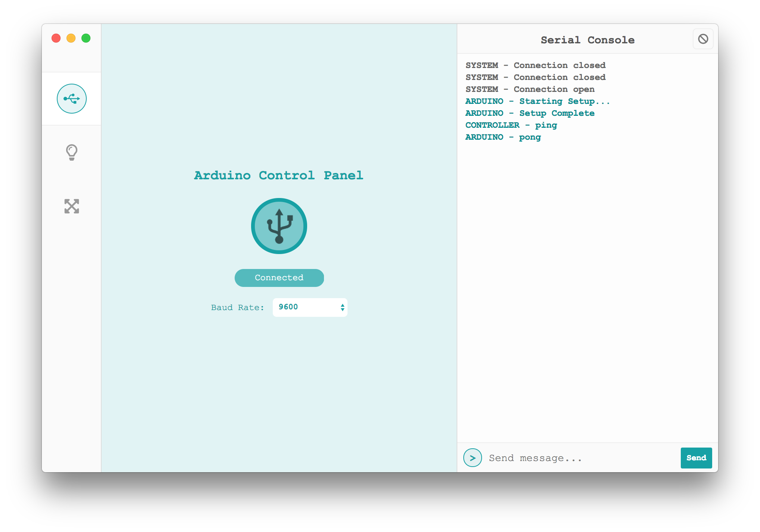Select the USB connection icon in the sidebar
This screenshot has width=760, height=532.
pyautogui.click(x=71, y=98)
